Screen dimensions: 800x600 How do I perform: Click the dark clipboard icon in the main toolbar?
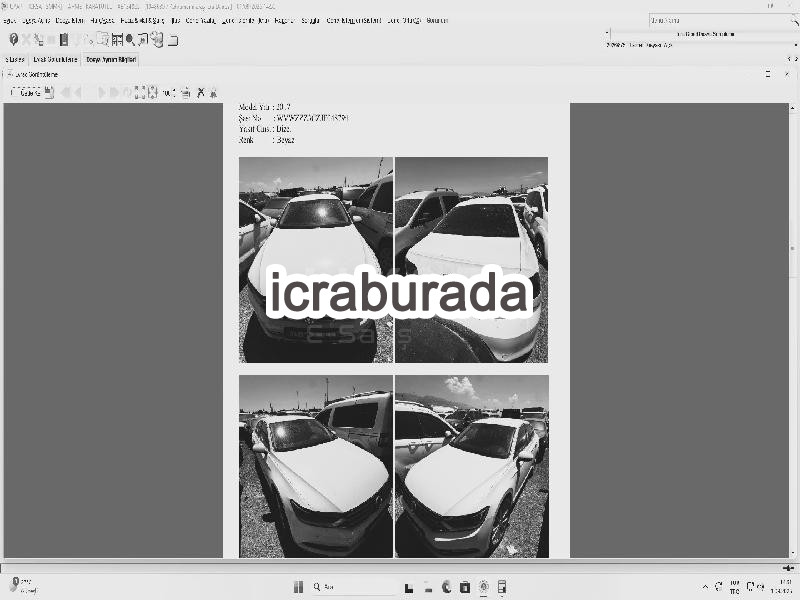click(x=64, y=39)
